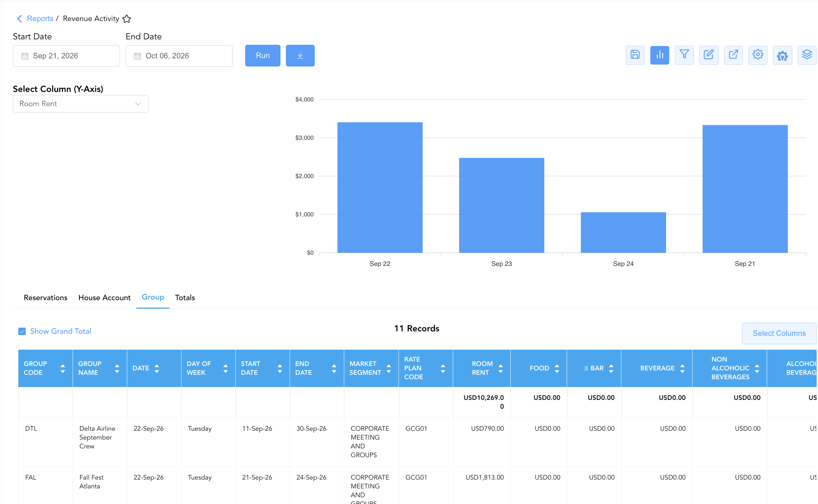Sort by Room Rent column arrows

(x=501, y=368)
